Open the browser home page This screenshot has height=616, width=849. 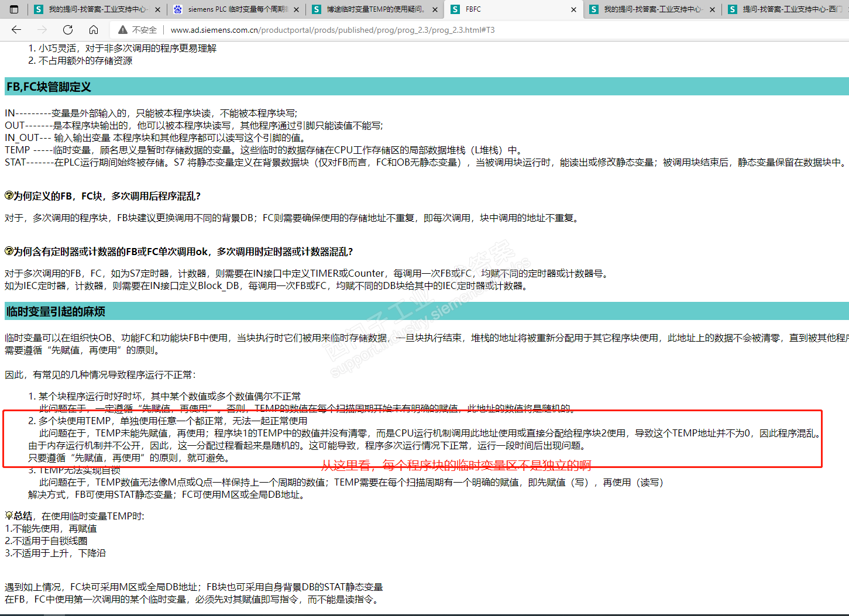click(94, 30)
